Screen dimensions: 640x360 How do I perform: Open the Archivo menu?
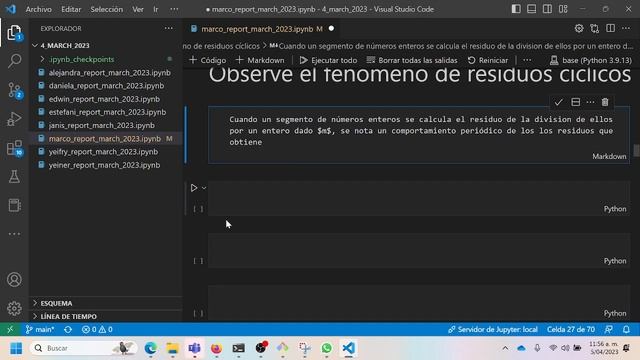pyautogui.click(x=38, y=9)
